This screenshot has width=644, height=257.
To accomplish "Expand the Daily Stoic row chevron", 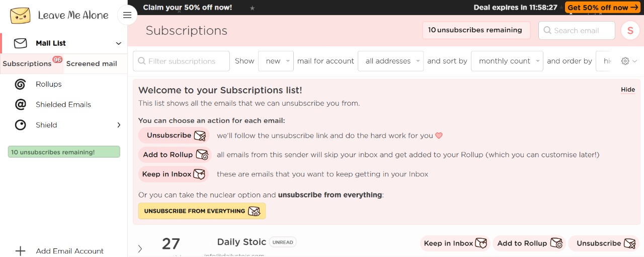I will [140, 248].
